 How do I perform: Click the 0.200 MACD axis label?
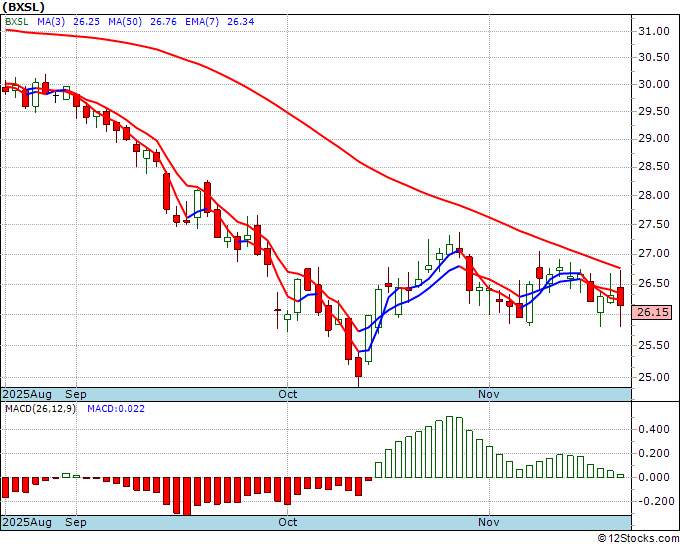[x=654, y=454]
